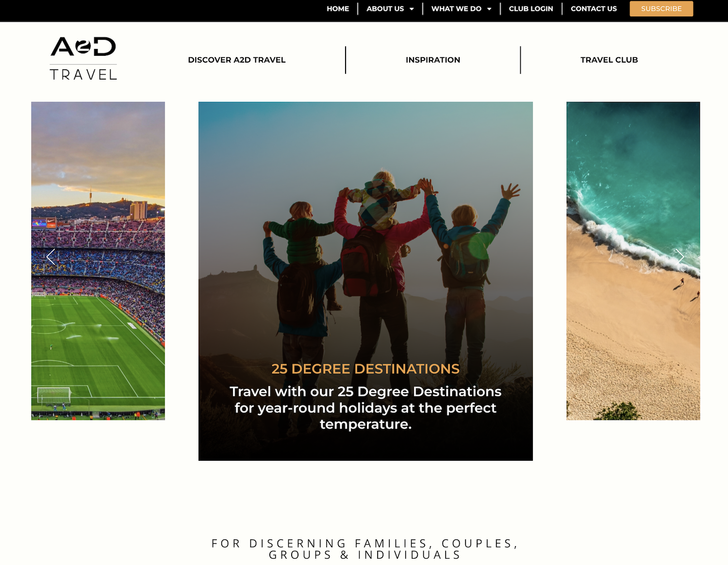
Task: Click the slide description about year-round holidays
Action: pyautogui.click(x=365, y=408)
